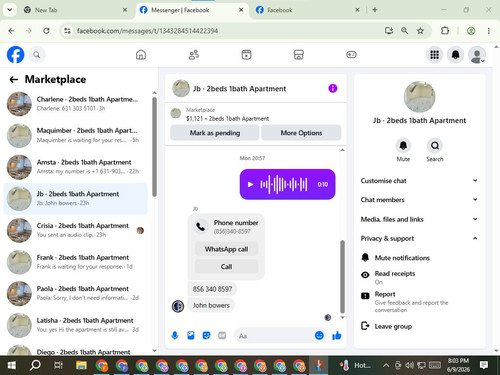Click Report conversation option
The width and height of the screenshot is (500, 375).
pyautogui.click(x=419, y=301)
